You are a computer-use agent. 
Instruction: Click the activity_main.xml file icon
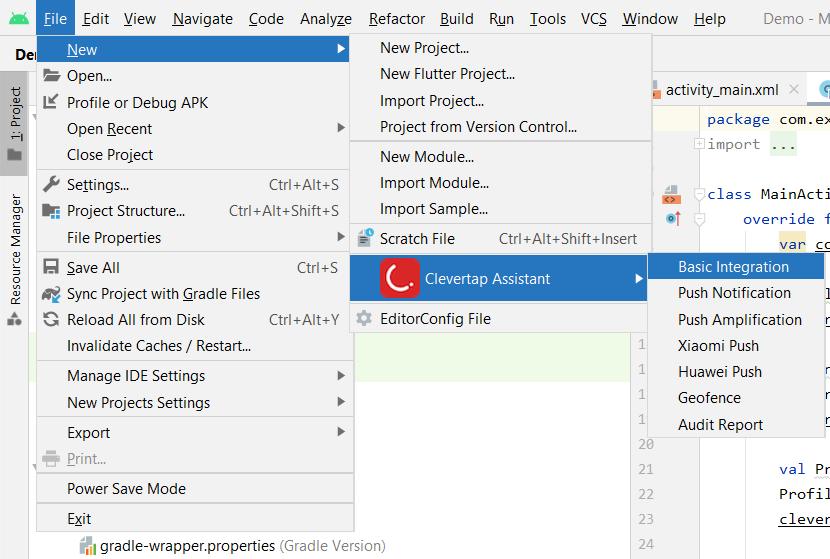click(x=656, y=90)
